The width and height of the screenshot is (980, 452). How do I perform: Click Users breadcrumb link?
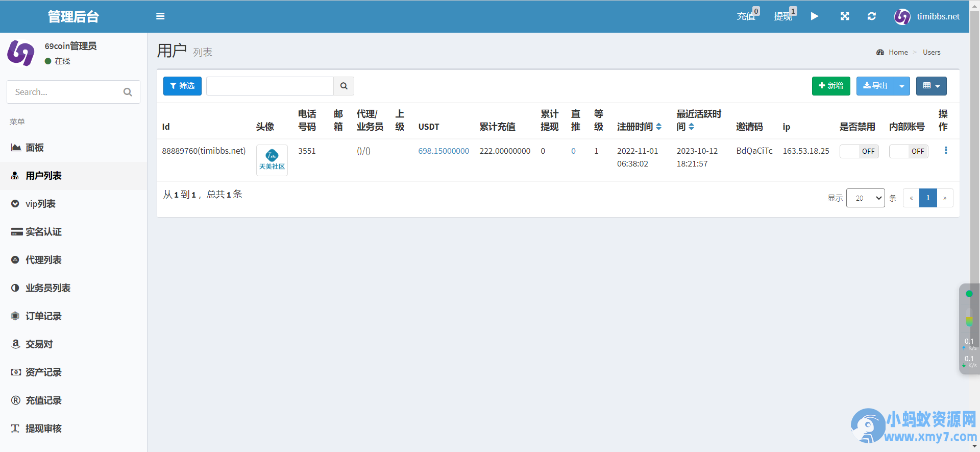tap(932, 52)
